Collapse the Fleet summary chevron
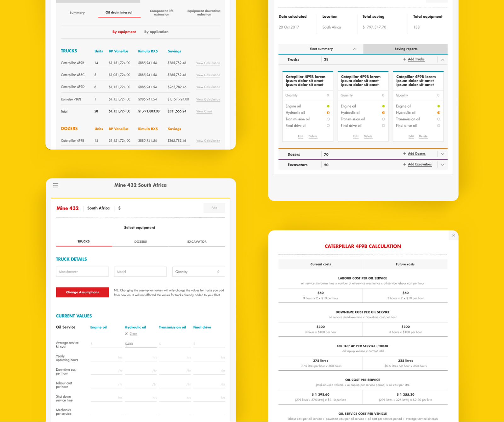This screenshot has height=422, width=504. pyautogui.click(x=355, y=49)
